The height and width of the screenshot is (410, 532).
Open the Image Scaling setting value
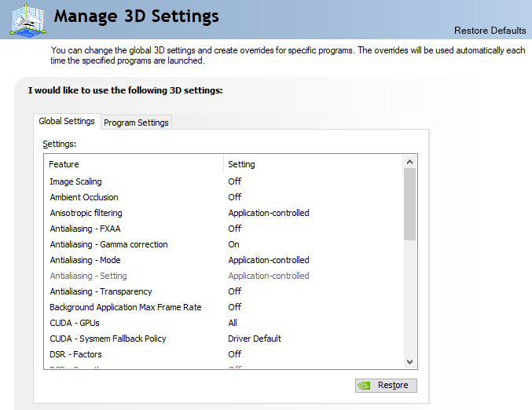tap(234, 181)
